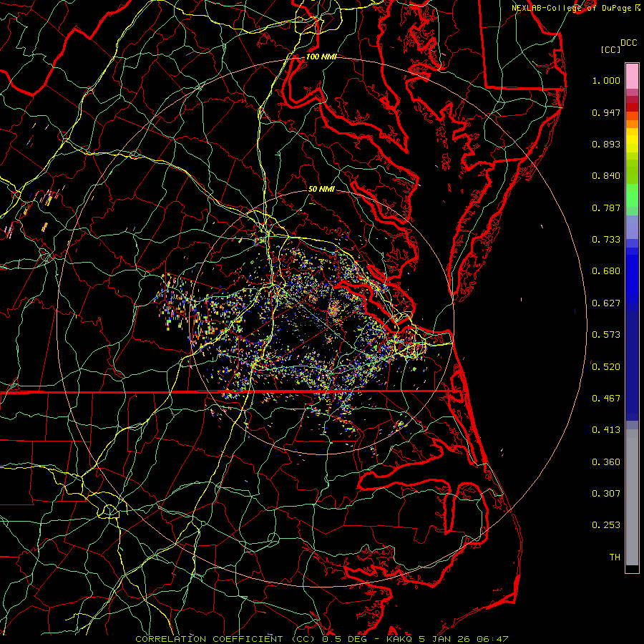This screenshot has height=644, width=644.
Task: Click the 0.307 scale label
Action: [x=606, y=494]
